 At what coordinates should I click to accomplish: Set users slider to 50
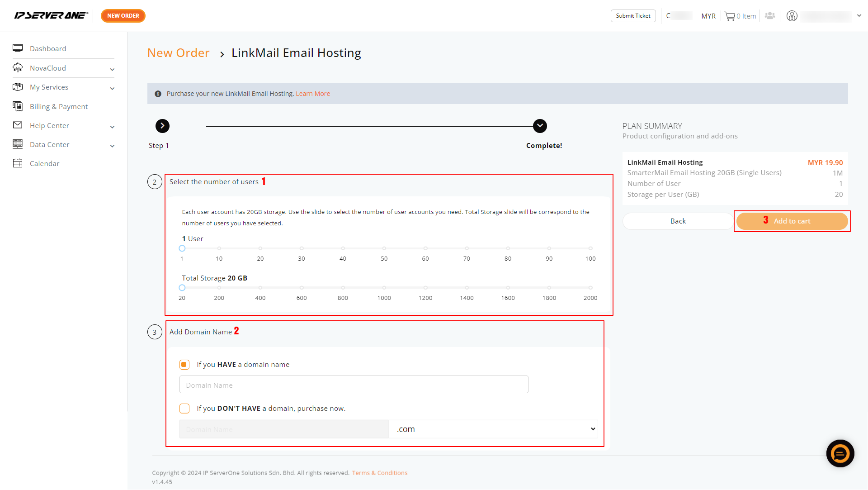pyautogui.click(x=384, y=248)
